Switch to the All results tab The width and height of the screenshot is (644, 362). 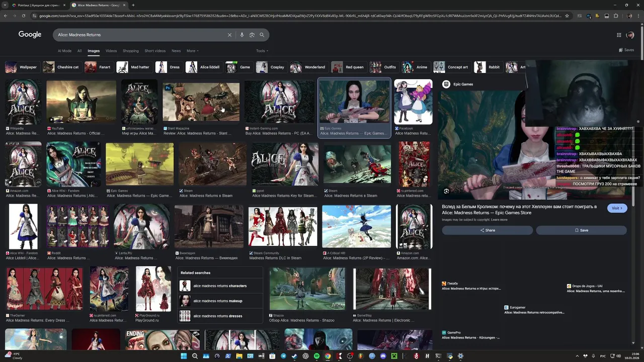pyautogui.click(x=79, y=51)
